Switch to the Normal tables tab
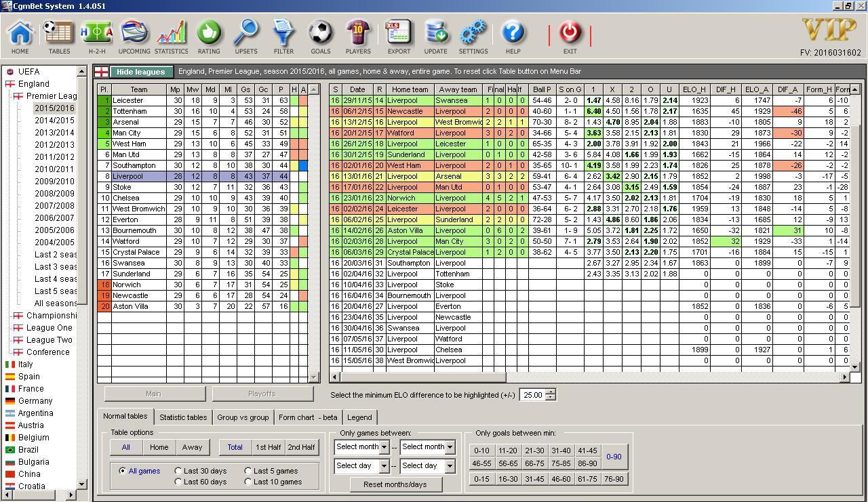The width and height of the screenshot is (868, 502). coord(125,417)
